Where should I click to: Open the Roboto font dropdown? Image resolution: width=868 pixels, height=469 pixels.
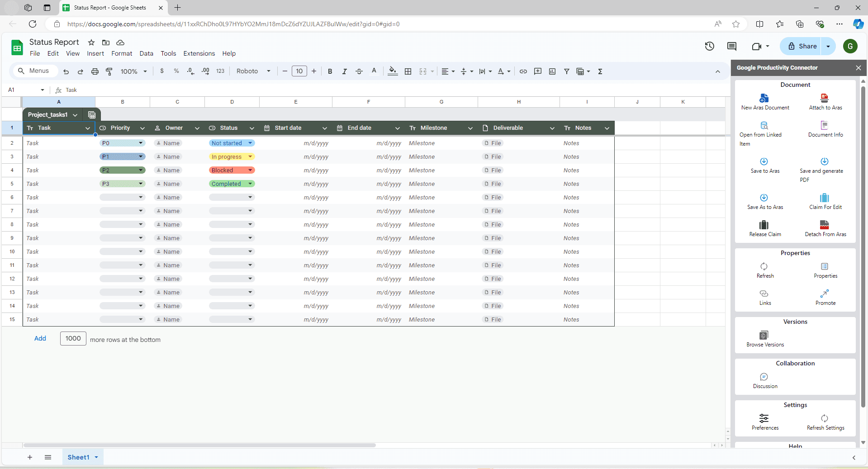(253, 71)
